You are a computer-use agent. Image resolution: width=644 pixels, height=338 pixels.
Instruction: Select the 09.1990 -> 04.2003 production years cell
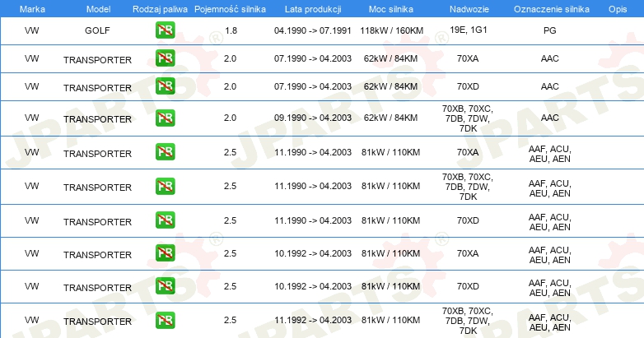tap(313, 118)
